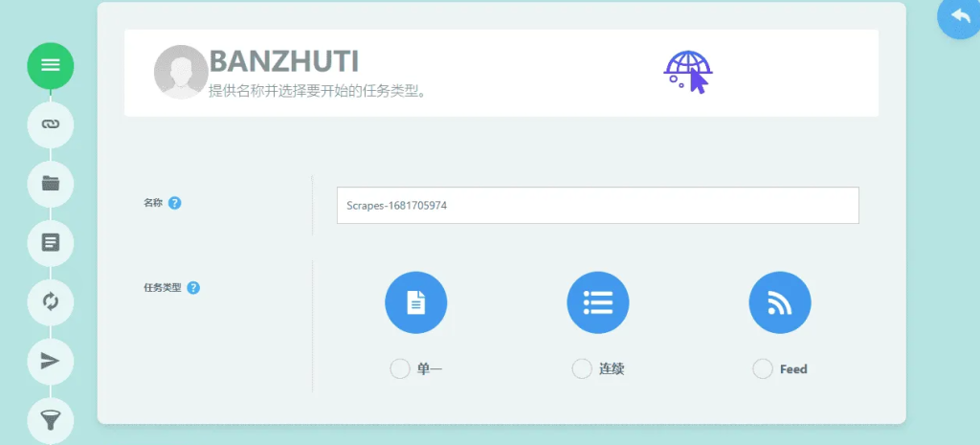Choose the single-page document task icon
Viewport: 980px width, 445px height.
tap(415, 302)
